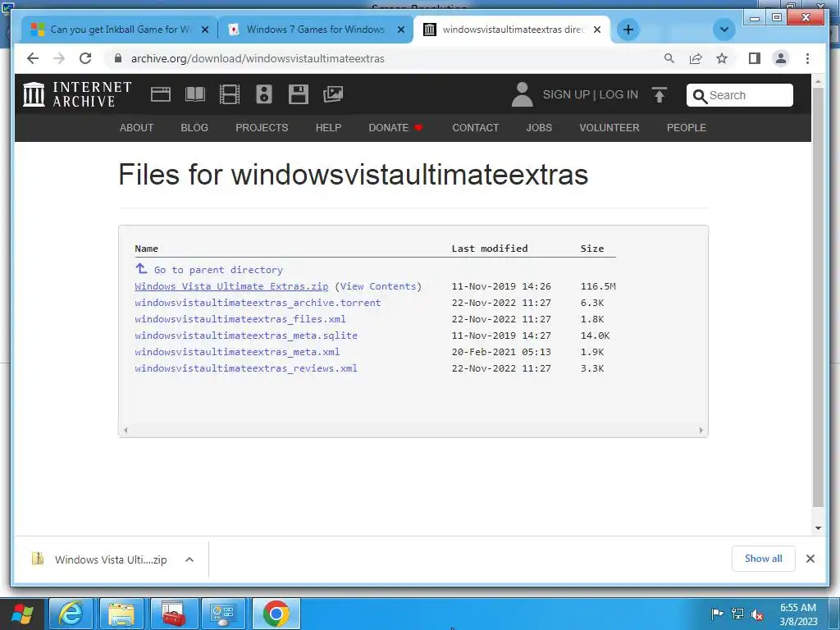Launch Internet Explorer from taskbar

(x=71, y=614)
